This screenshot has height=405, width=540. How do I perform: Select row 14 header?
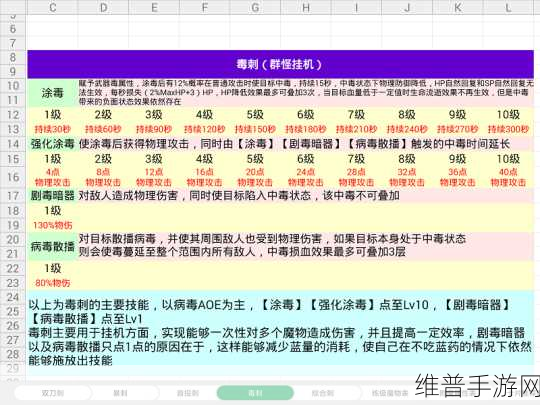(x=13, y=144)
